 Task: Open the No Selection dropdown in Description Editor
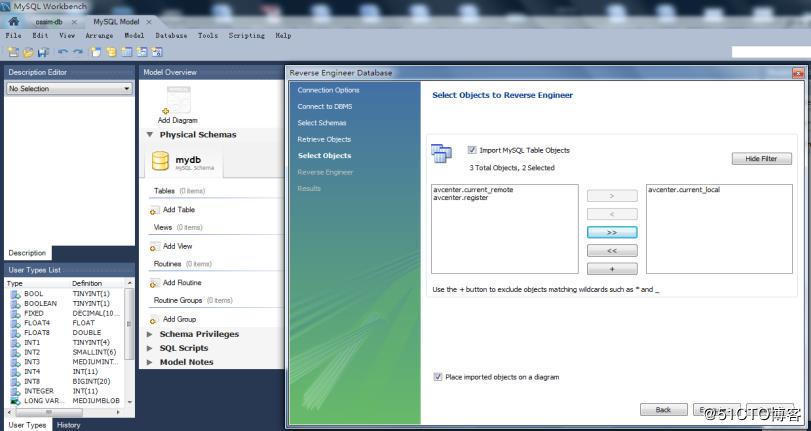point(69,89)
